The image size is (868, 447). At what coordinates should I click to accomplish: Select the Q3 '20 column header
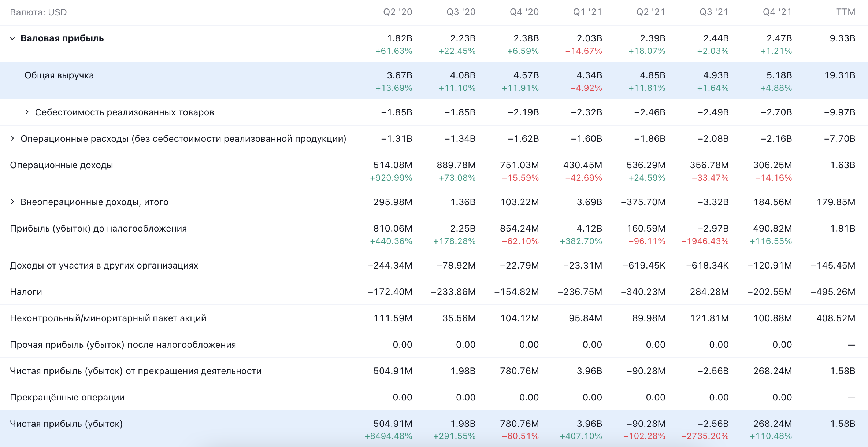click(x=461, y=12)
